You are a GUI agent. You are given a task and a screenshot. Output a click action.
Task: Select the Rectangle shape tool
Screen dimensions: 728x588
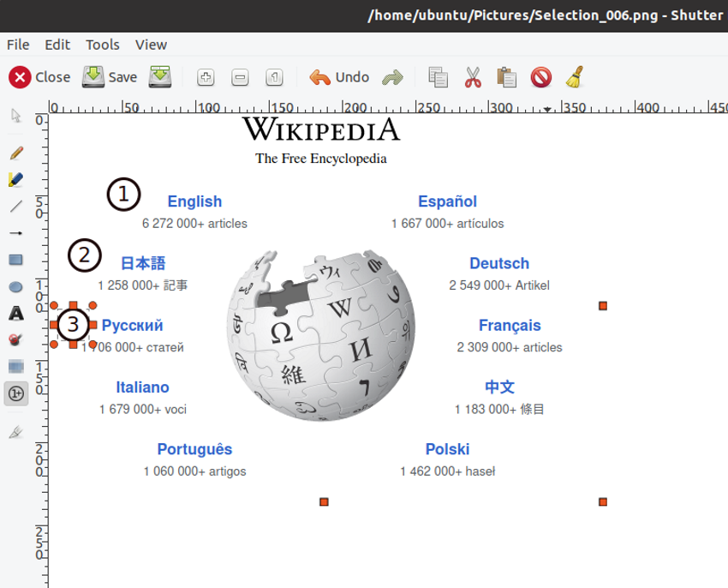[x=15, y=260]
